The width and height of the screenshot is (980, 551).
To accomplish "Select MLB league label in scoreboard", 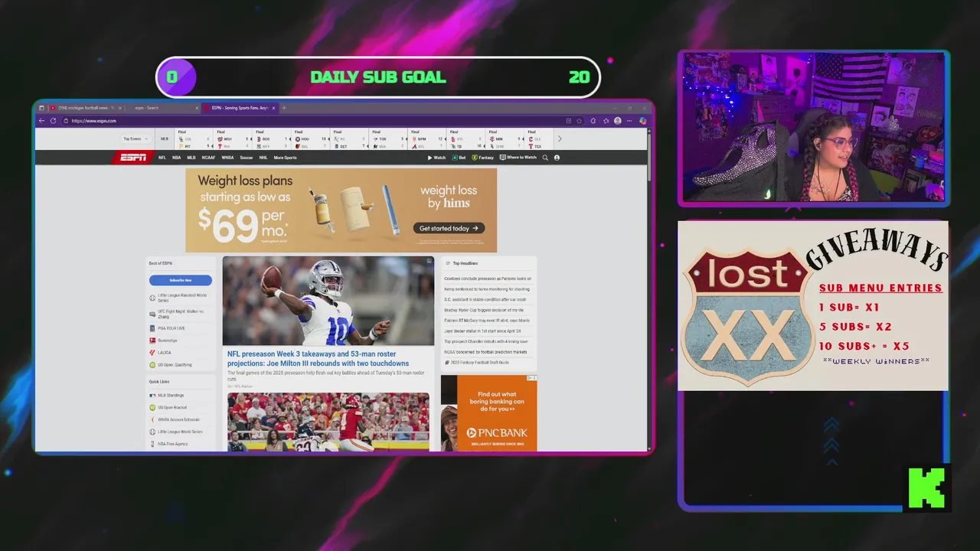I will (164, 139).
